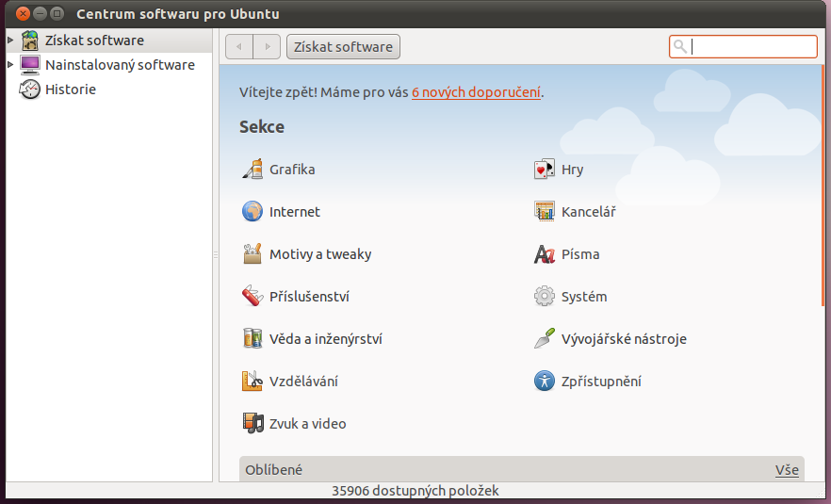Click the Kancelář chart icon

[x=545, y=211]
